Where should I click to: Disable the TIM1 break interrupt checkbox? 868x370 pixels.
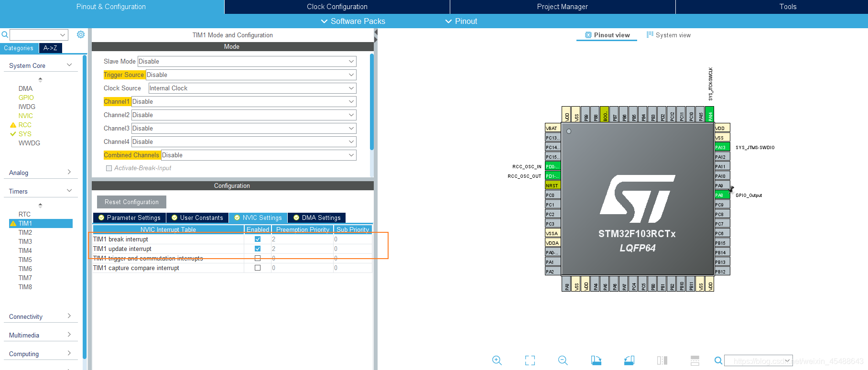pyautogui.click(x=258, y=239)
